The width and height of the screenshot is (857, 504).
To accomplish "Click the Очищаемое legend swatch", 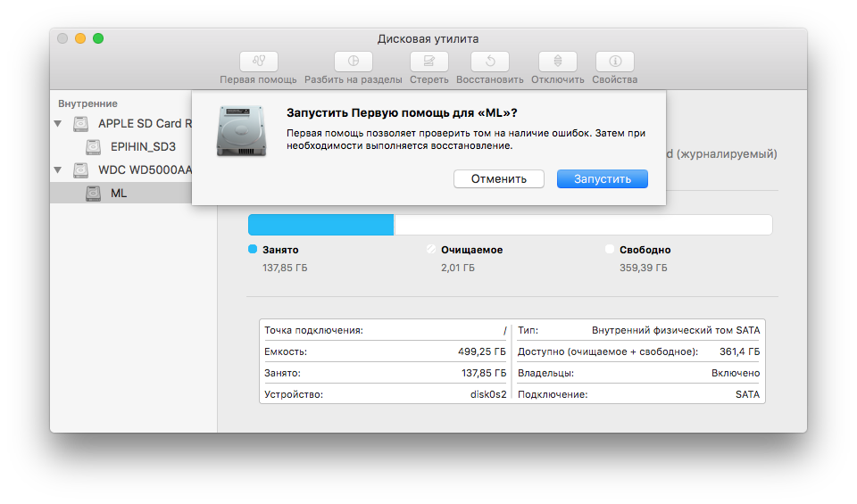I will point(431,249).
